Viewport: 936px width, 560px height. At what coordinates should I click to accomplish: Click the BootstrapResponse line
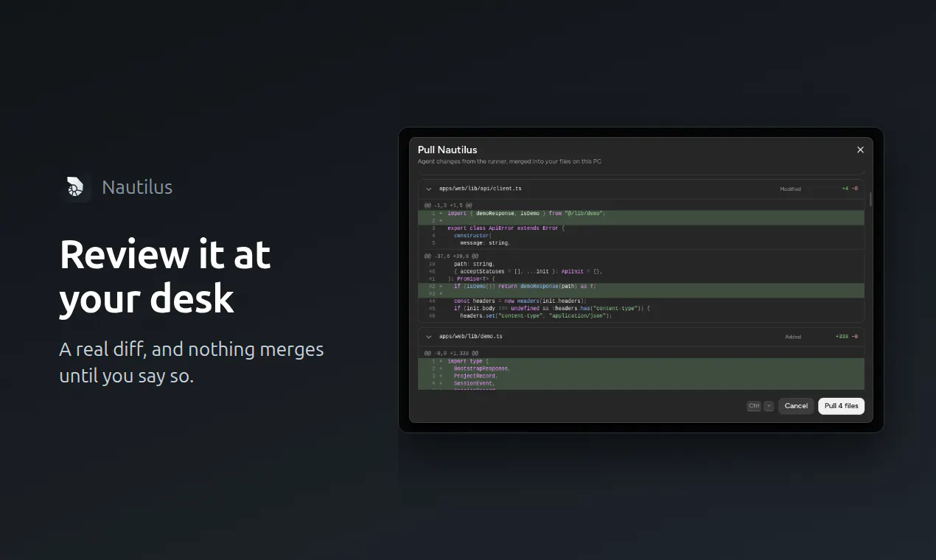641,368
